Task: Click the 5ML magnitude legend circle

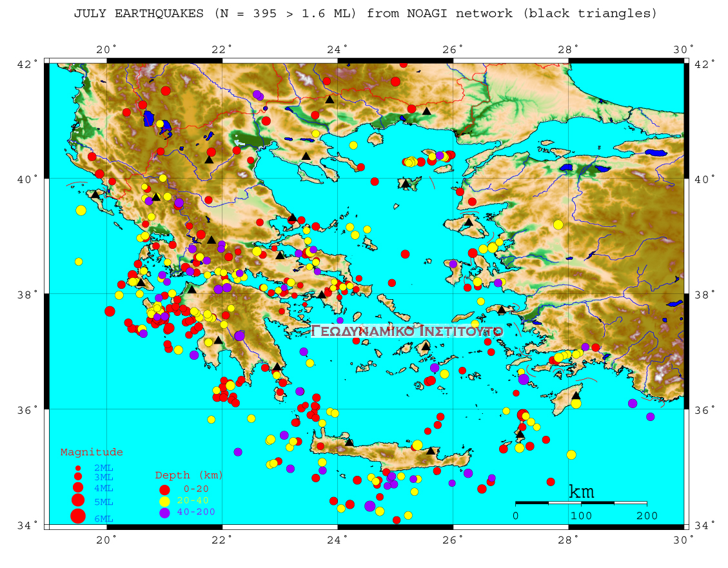Action: pos(78,500)
